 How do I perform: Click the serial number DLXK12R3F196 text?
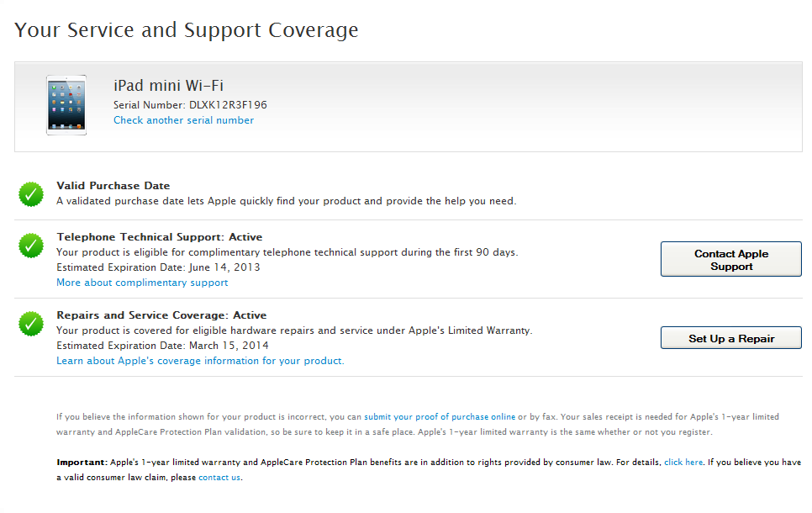point(228,105)
